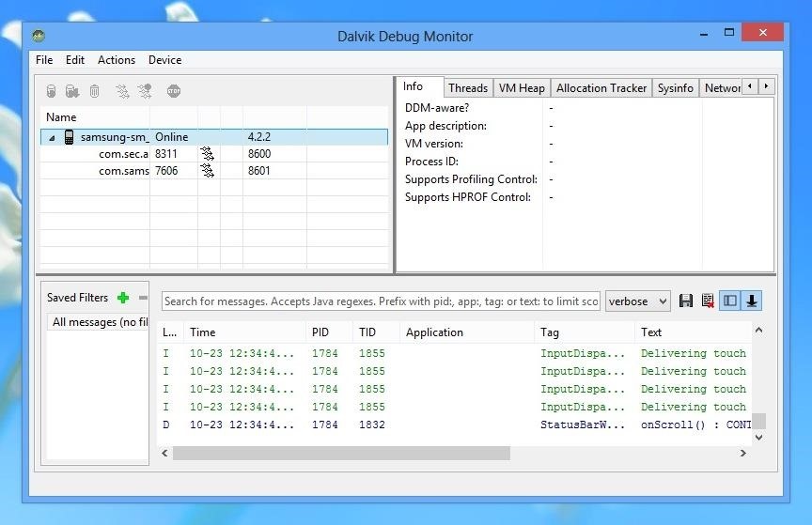Viewport: 812px width, 525px height.
Task: Switch to the Allocation Tracker tab
Action: point(601,88)
